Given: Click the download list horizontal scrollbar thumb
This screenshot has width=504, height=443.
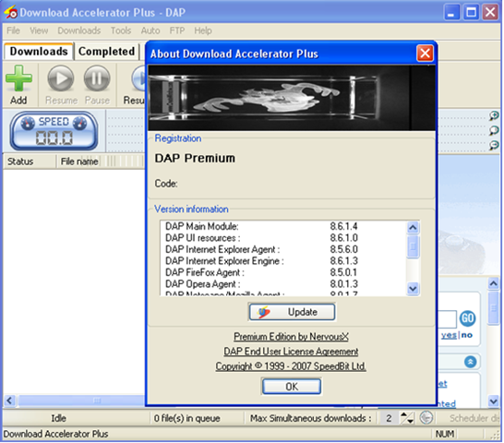Looking at the screenshot, I should [x=81, y=401].
